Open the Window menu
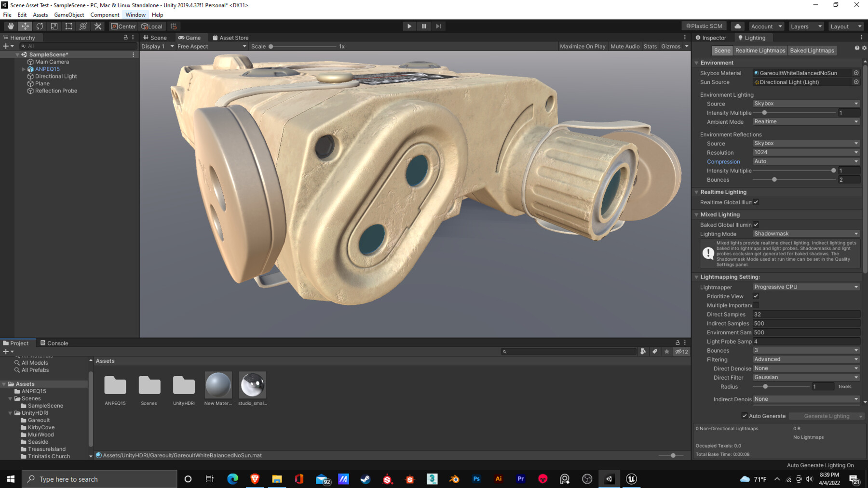Image resolution: width=868 pixels, height=488 pixels. pos(135,14)
